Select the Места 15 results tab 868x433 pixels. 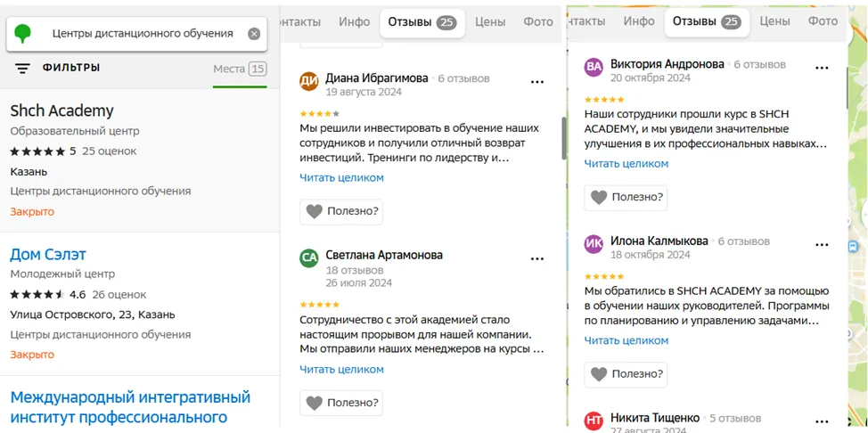[x=240, y=69]
